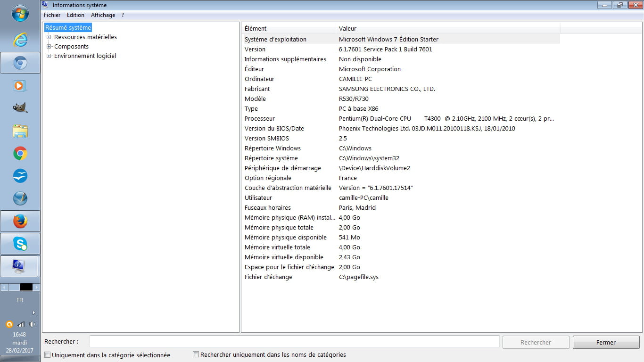
Task: Click the value 541 Mo
Action: pos(349,237)
